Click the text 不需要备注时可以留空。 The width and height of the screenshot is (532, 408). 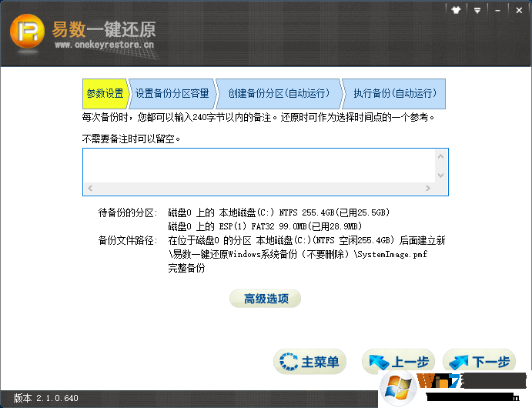(131, 139)
